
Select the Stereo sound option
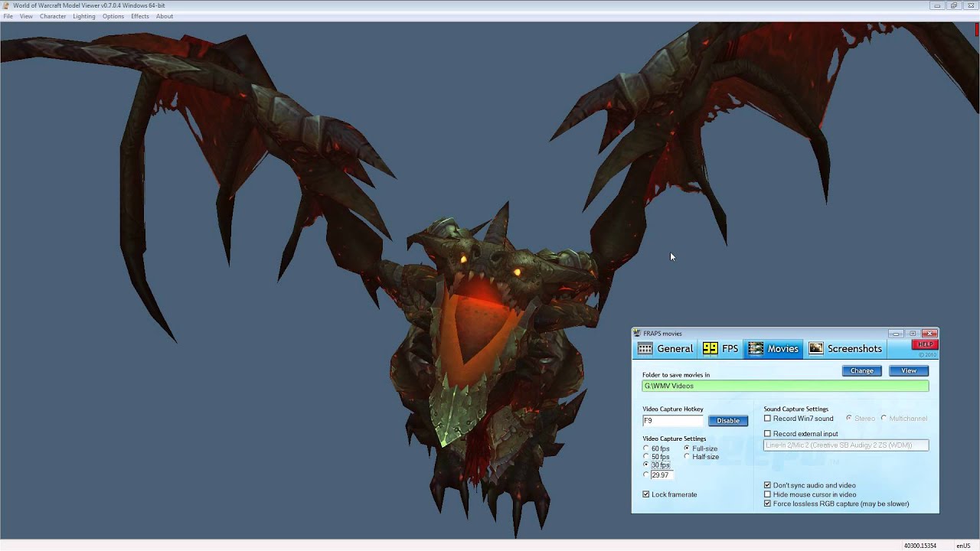coord(849,419)
